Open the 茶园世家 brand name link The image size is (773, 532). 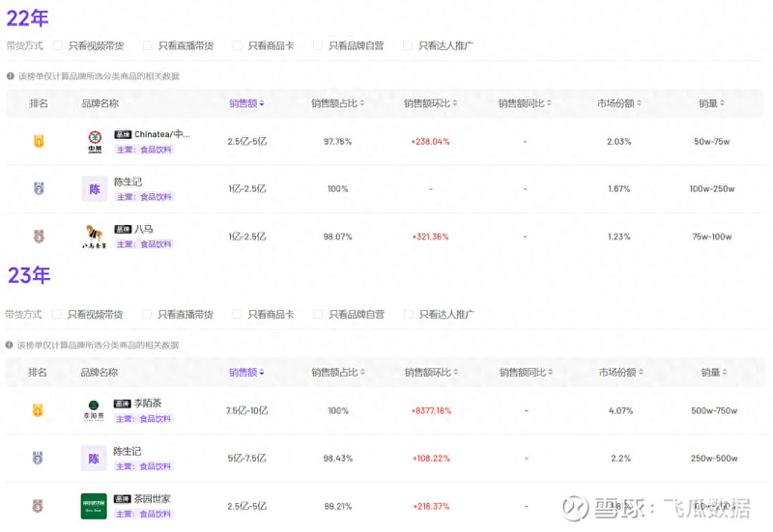[152, 498]
